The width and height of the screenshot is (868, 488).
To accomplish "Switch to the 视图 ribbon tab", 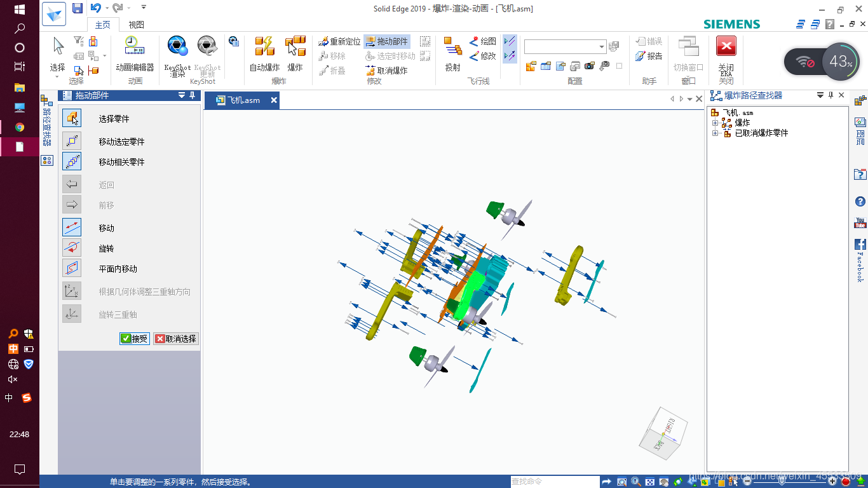I will (136, 25).
